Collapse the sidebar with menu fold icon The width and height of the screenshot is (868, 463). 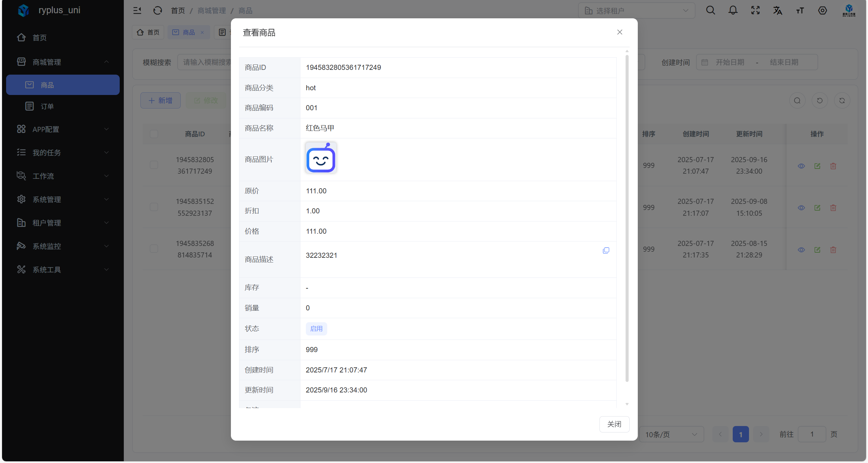click(x=137, y=11)
